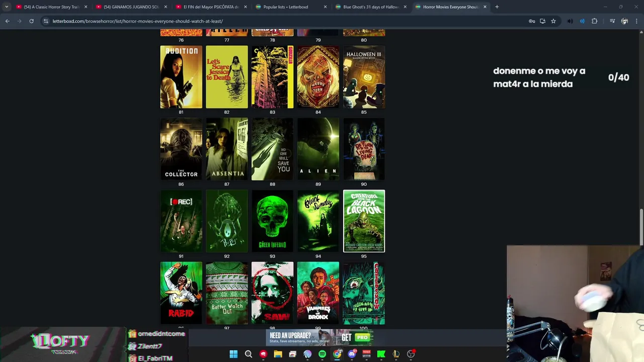Close the 'A Classic Horror Story' tab
This screenshot has height=362, width=644.
tap(86, 7)
